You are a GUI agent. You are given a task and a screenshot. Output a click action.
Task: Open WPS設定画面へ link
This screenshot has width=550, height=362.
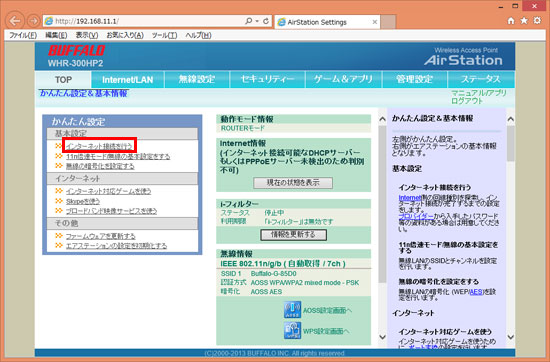326,331
